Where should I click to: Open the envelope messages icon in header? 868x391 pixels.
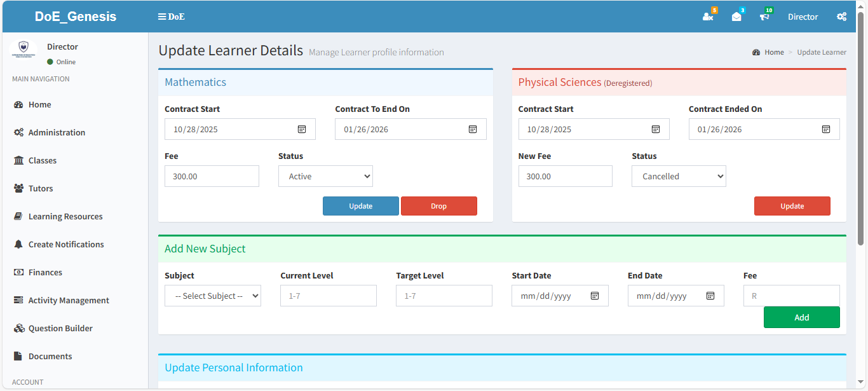[736, 17]
